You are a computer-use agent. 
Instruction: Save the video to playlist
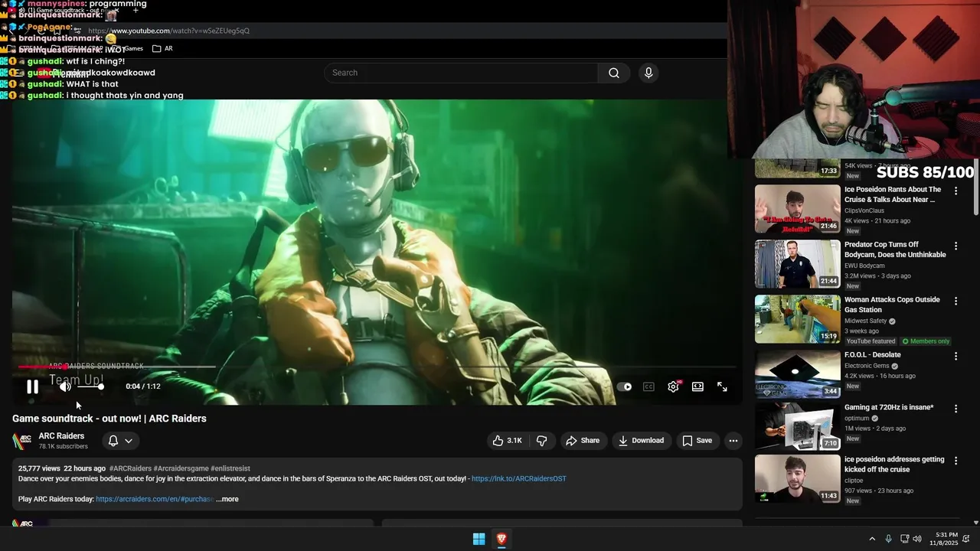697,440
